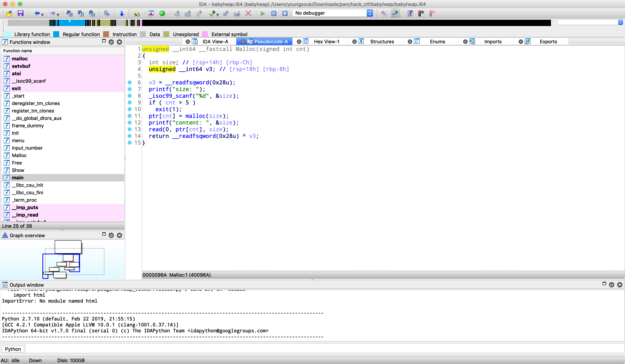
Task: Open the Imports tab
Action: click(x=493, y=41)
